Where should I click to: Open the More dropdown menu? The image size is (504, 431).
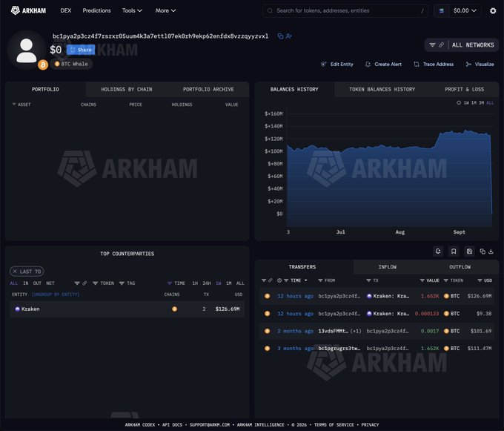pyautogui.click(x=165, y=10)
